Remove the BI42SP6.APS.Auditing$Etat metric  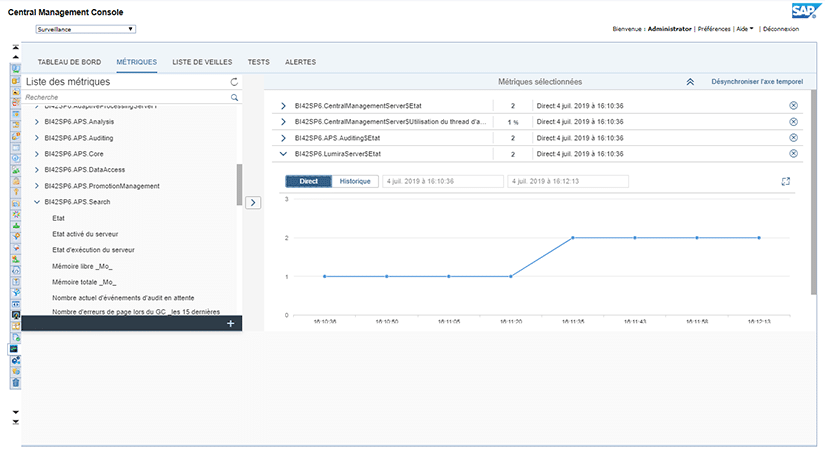point(794,137)
